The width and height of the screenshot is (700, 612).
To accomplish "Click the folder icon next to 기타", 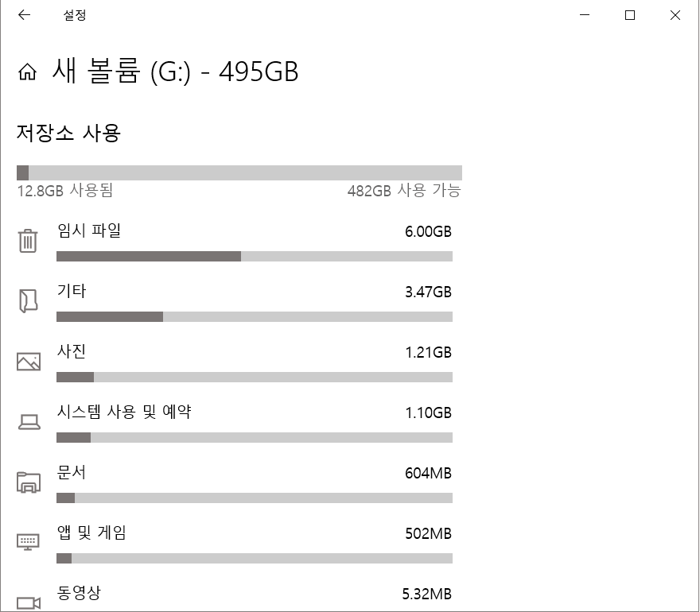I will (x=29, y=301).
